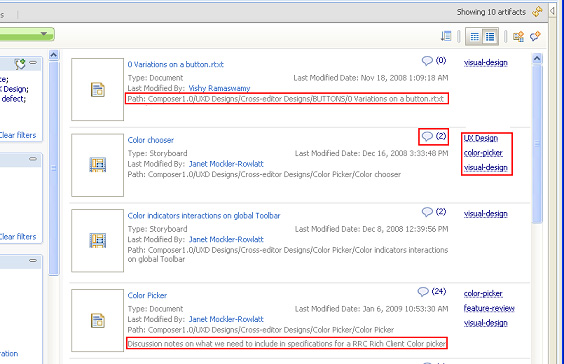This screenshot has height=364, width=564.
Task: Click the Showing 10 artifacts text
Action: tap(491, 12)
